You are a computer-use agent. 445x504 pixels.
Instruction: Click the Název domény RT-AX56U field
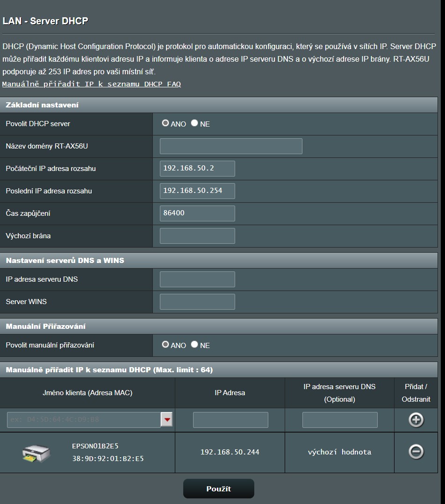click(x=231, y=146)
